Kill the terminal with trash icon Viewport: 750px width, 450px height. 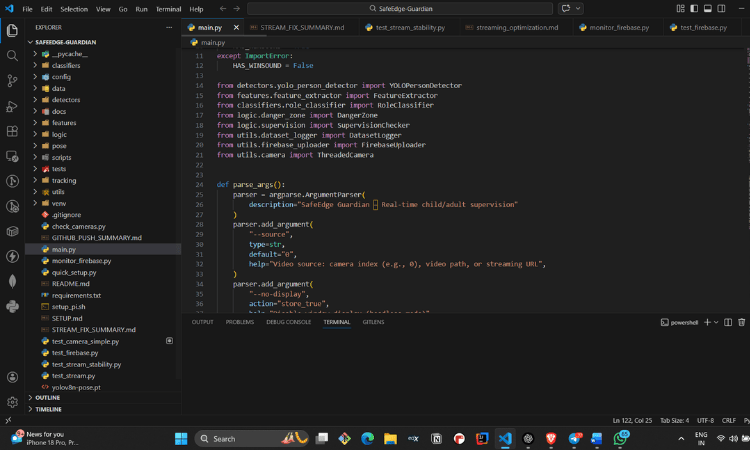click(741, 322)
